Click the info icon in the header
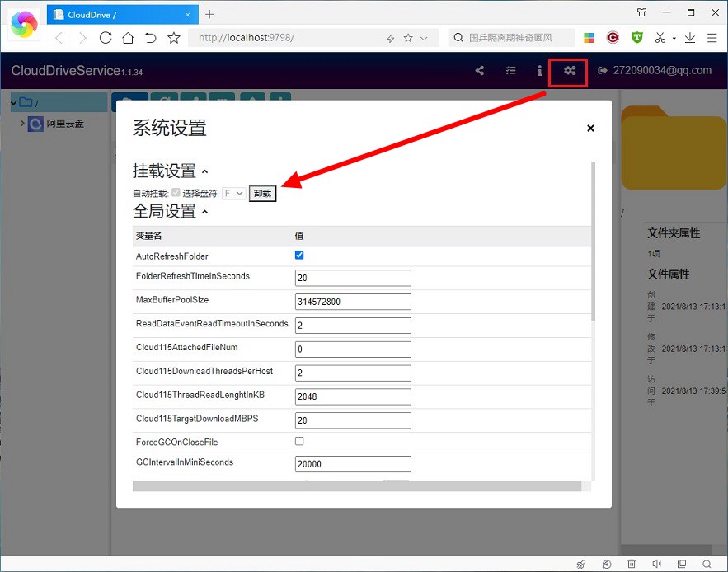 point(539,72)
